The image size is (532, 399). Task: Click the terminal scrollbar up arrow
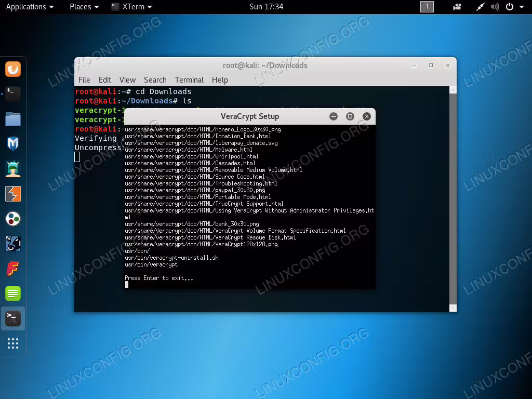tap(453, 90)
